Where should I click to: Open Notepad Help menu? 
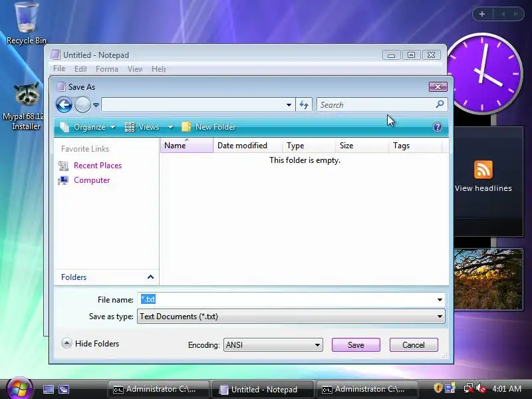click(158, 69)
